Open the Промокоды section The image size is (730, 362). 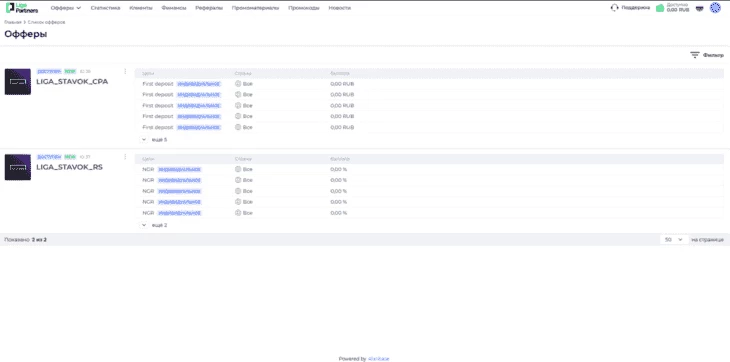click(304, 8)
